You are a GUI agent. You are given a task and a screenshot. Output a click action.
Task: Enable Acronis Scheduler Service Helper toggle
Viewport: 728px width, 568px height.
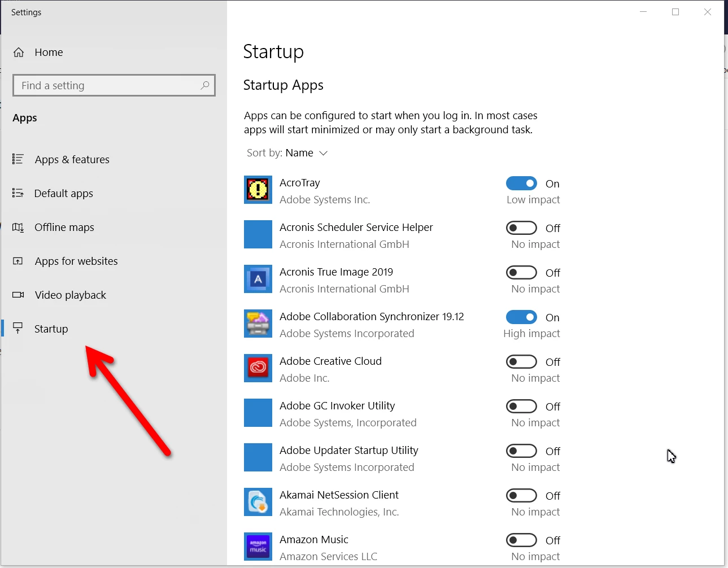coord(521,228)
